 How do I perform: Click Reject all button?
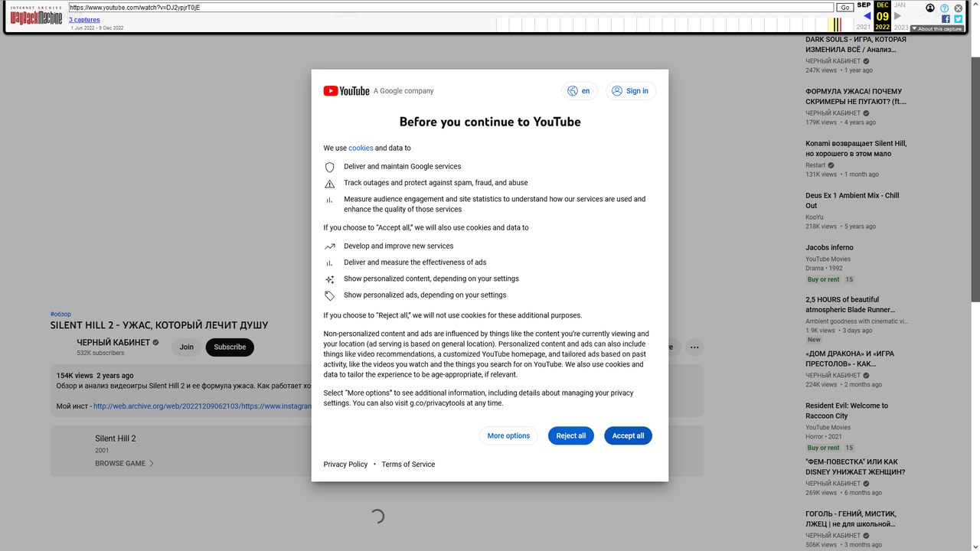coord(570,435)
